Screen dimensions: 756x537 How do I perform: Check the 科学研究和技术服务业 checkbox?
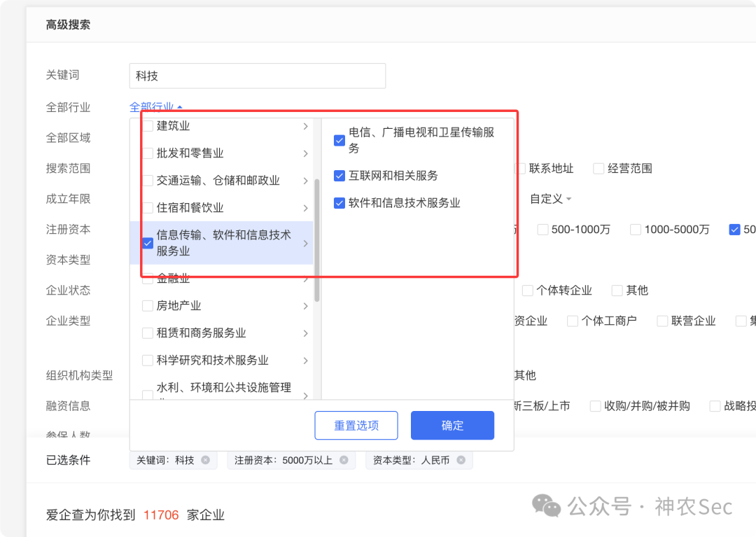(148, 360)
